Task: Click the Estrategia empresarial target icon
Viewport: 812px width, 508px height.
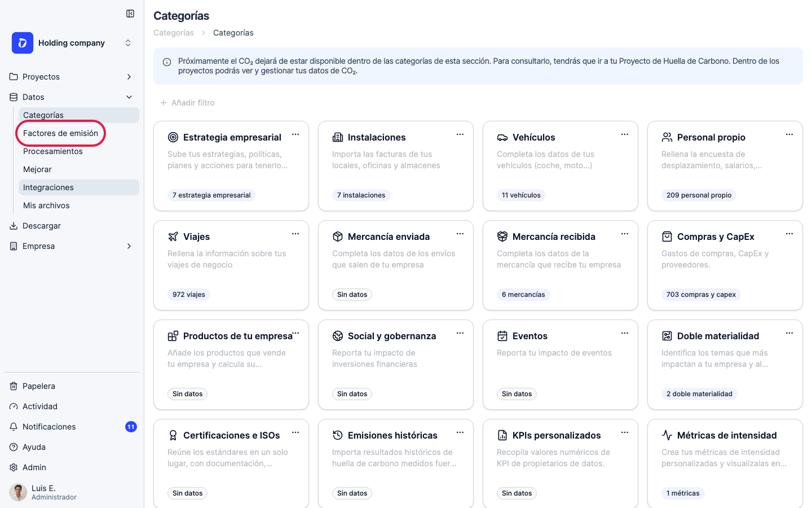Action: 173,137
